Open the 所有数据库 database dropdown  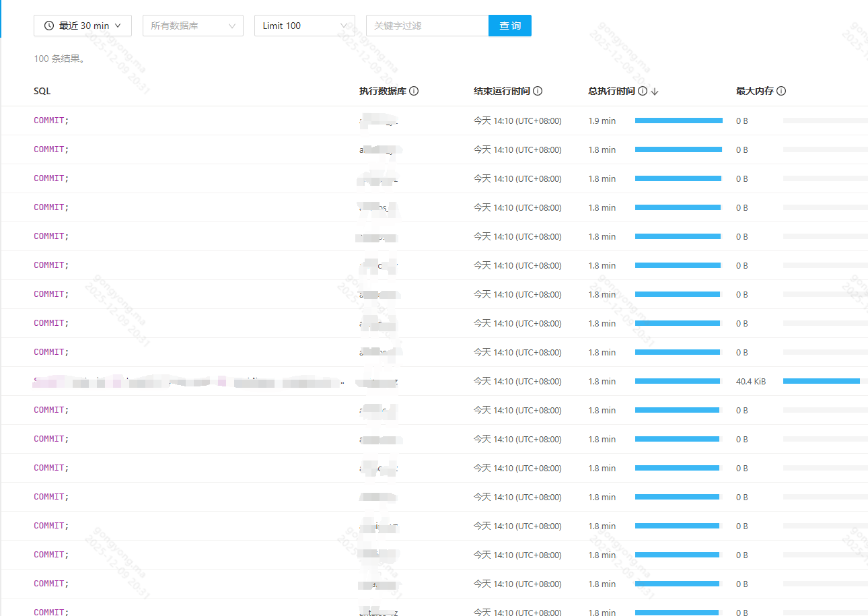[192, 26]
